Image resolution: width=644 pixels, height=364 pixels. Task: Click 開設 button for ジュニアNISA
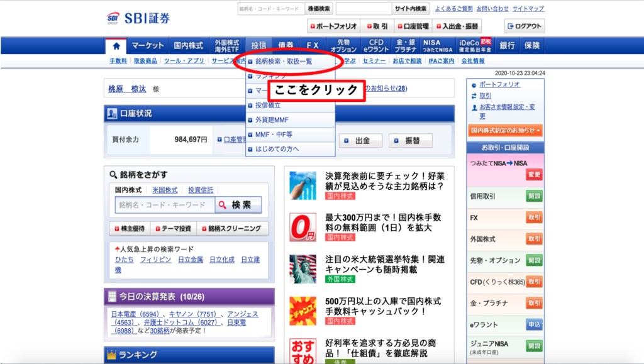coord(534,346)
